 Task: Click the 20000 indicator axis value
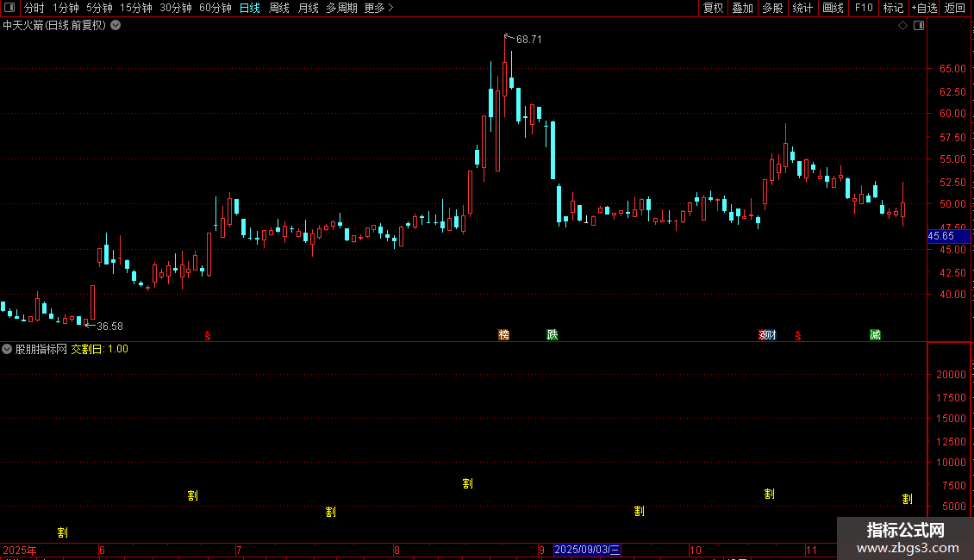(x=951, y=375)
